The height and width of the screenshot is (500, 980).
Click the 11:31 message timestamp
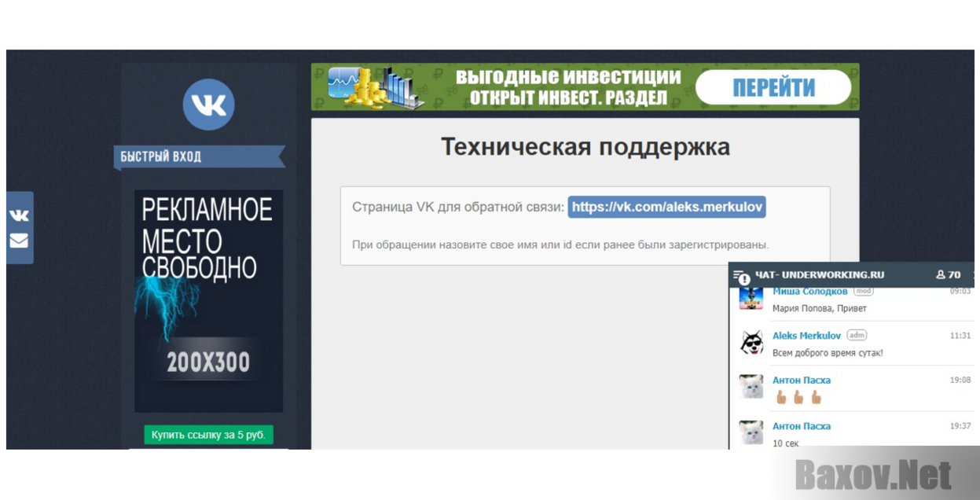[x=960, y=336]
